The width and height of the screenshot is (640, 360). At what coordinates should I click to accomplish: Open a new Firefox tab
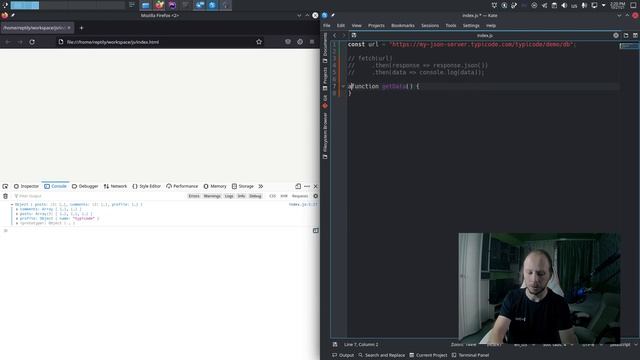click(81, 28)
